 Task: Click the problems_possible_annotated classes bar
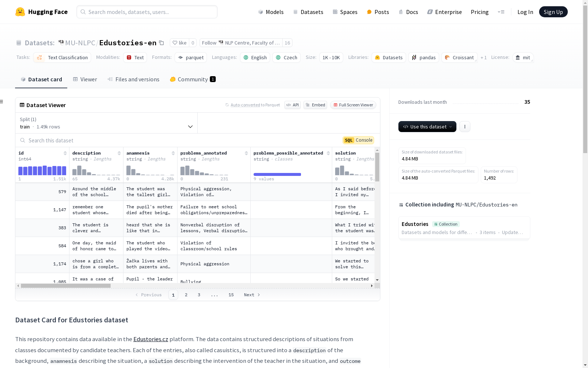(x=277, y=174)
